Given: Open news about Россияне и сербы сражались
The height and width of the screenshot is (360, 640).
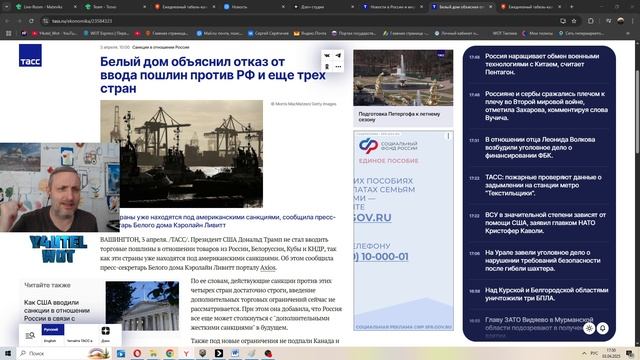Looking at the screenshot, I should [x=546, y=106].
